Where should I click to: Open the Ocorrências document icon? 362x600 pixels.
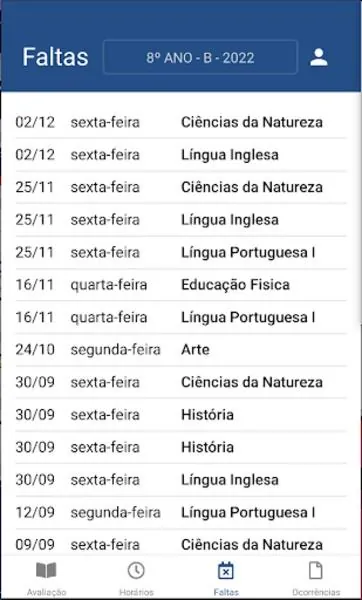(x=316, y=571)
